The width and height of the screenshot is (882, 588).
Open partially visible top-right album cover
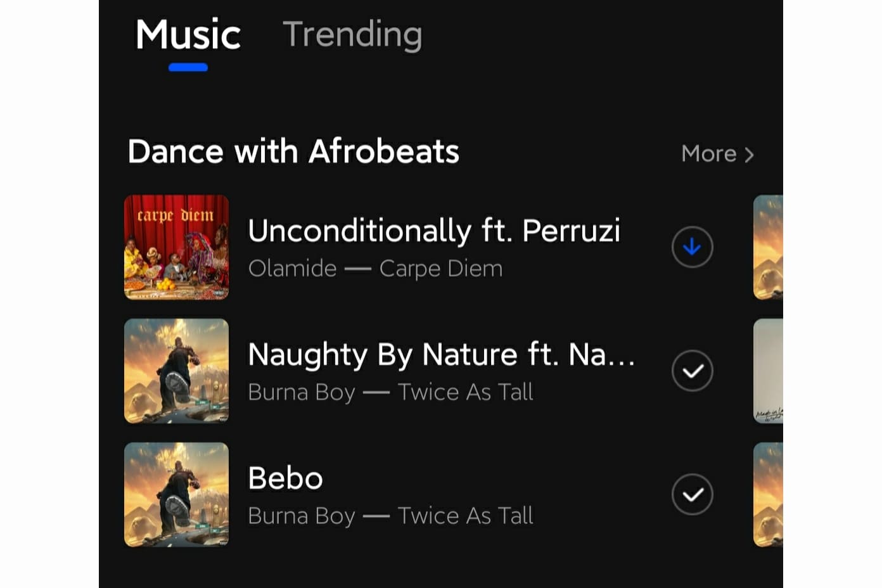[x=768, y=247]
